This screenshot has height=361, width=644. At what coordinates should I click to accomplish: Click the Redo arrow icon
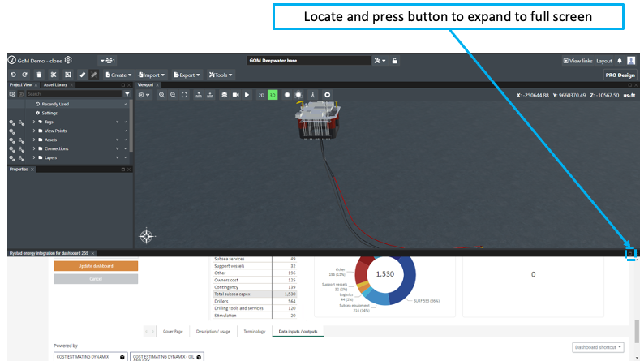click(x=24, y=75)
